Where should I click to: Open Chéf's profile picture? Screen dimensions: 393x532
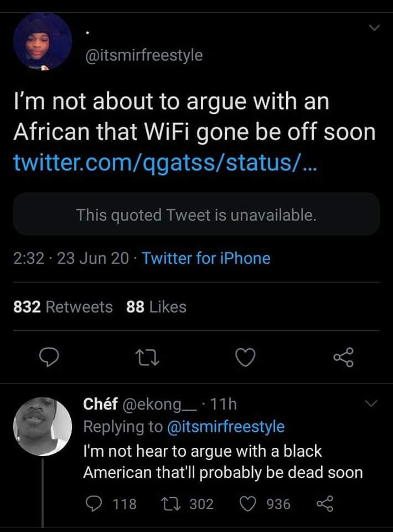tap(43, 427)
